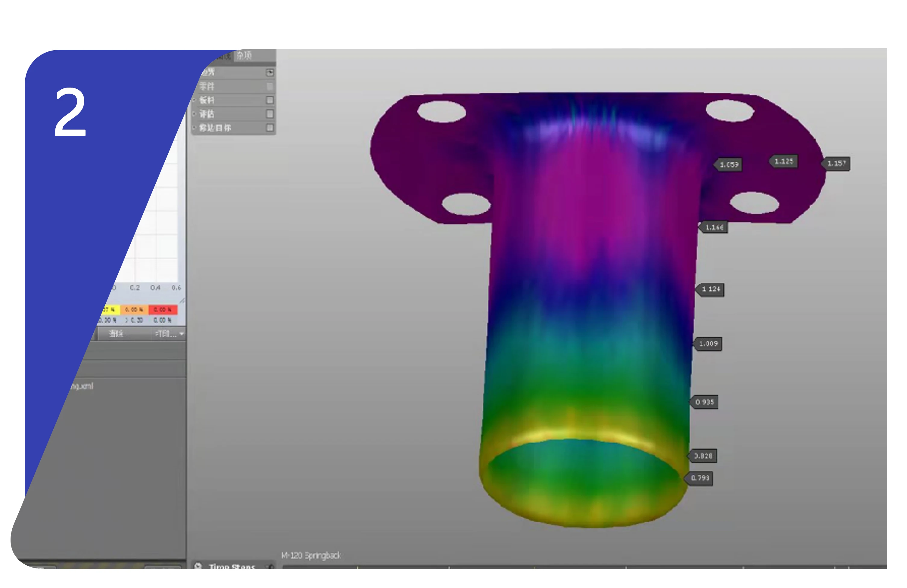
Task: Expand the 评估 tree row
Action: click(195, 114)
